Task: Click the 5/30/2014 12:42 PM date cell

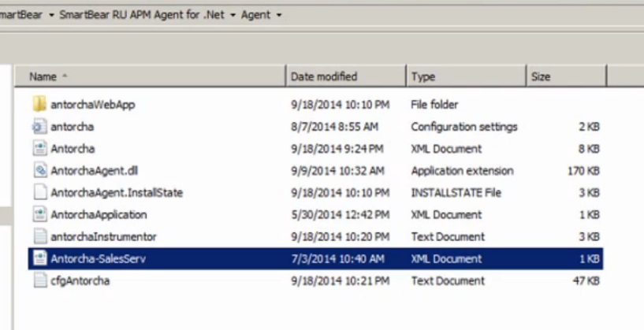Action: [x=340, y=215]
